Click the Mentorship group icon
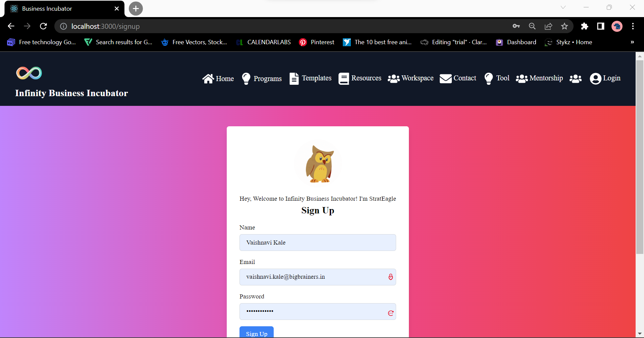Image resolution: width=644 pixels, height=338 pixels. click(522, 78)
